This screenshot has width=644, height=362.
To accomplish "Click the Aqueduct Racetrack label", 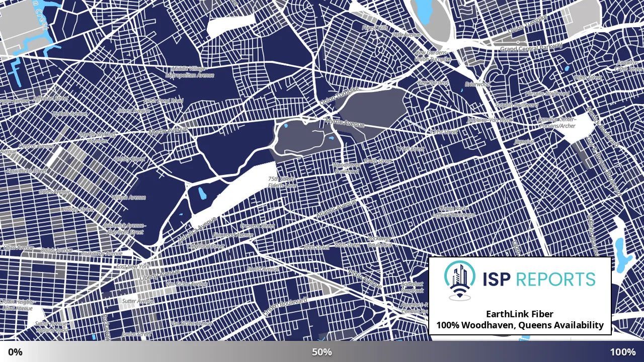I will click(x=412, y=287).
